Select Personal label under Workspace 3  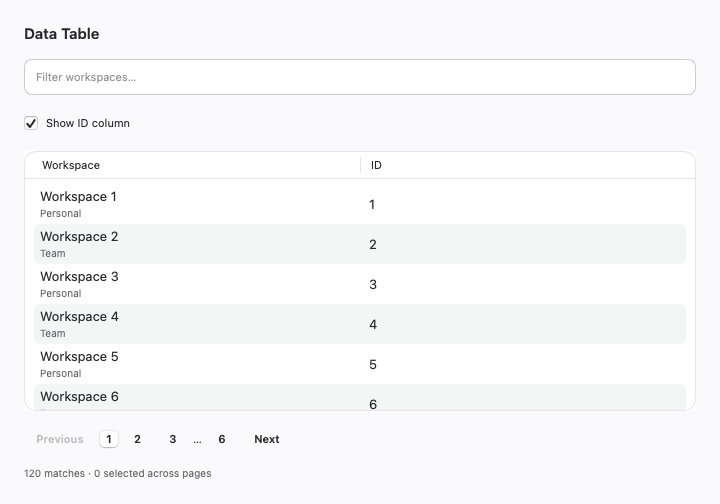(x=61, y=293)
